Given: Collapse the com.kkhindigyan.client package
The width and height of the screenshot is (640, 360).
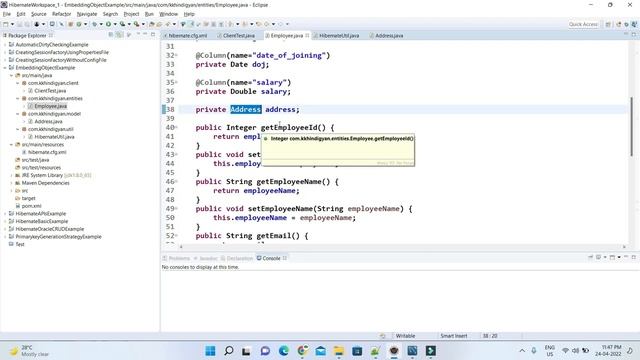Looking at the screenshot, I should tap(18, 83).
